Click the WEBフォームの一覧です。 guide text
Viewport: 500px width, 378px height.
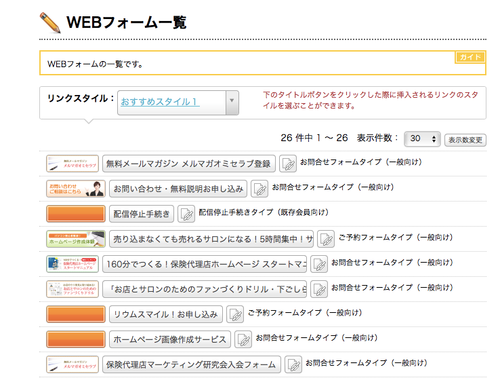coord(95,64)
